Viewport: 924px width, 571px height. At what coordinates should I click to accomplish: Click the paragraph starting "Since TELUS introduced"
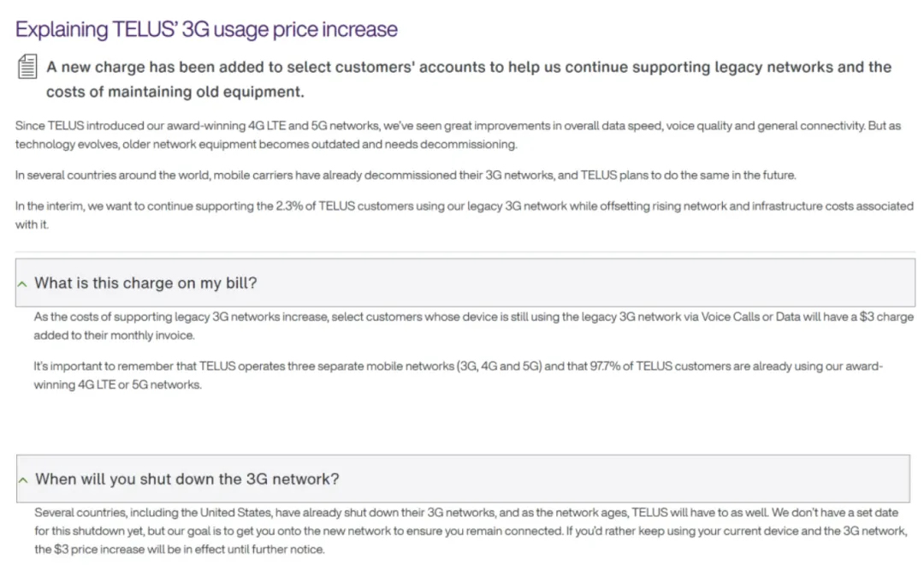point(458,134)
